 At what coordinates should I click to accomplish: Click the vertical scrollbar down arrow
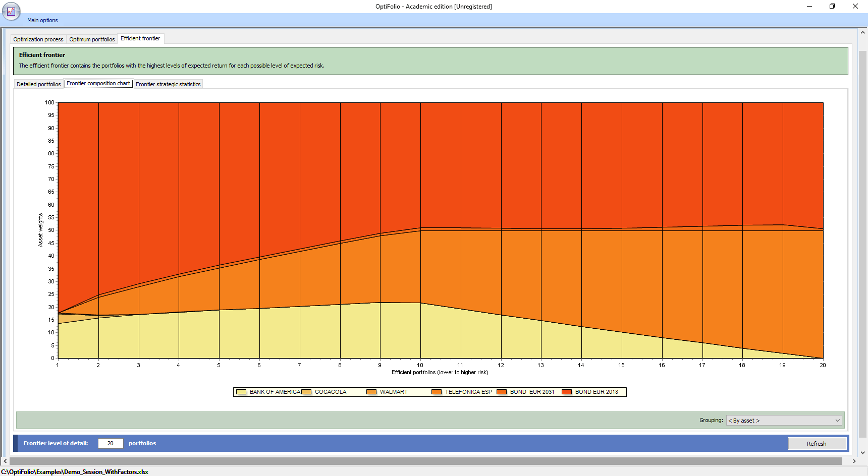pyautogui.click(x=862, y=453)
